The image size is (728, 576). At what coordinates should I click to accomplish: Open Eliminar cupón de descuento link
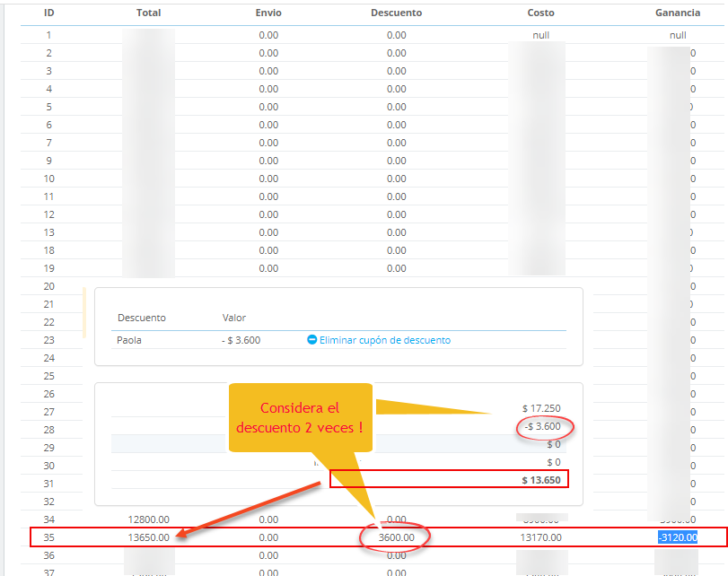385,340
